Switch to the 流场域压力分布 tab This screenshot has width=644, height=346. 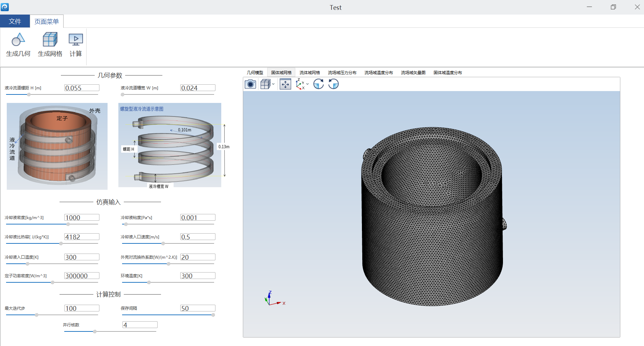342,72
